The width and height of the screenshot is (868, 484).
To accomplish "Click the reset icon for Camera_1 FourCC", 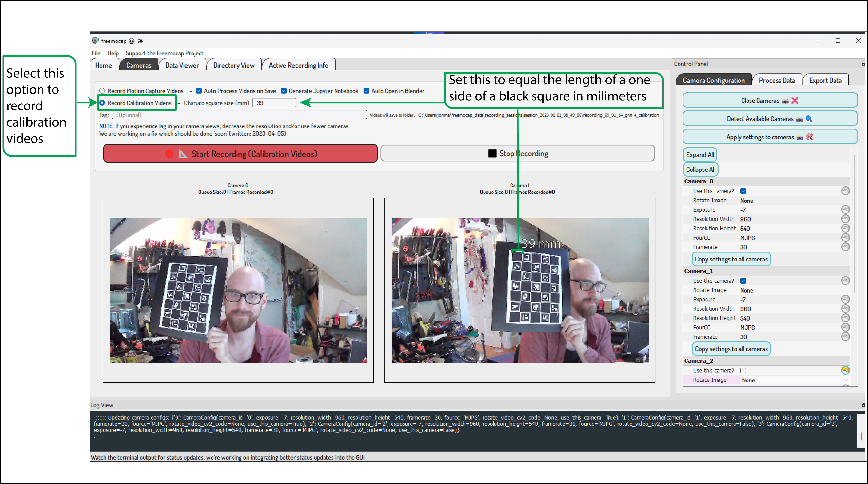I will [845, 327].
